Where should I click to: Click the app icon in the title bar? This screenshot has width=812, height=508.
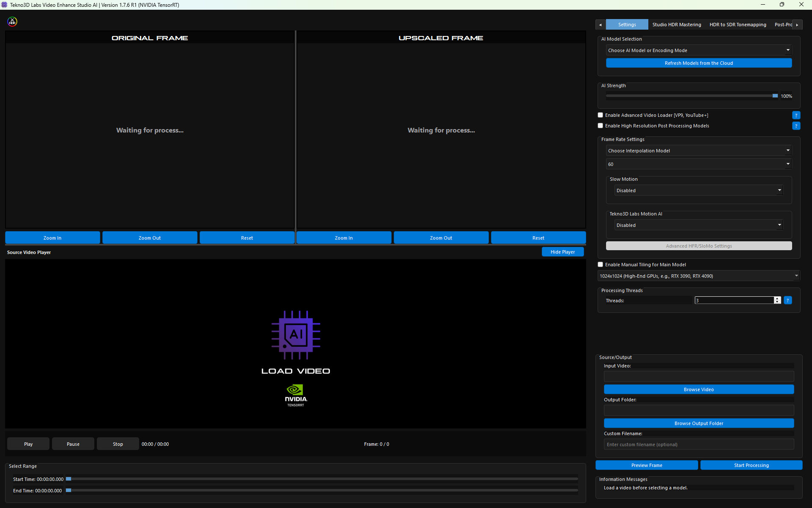point(5,5)
